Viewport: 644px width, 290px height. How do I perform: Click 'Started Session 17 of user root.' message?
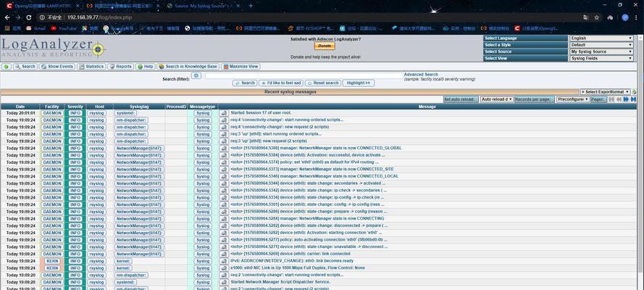click(262, 113)
